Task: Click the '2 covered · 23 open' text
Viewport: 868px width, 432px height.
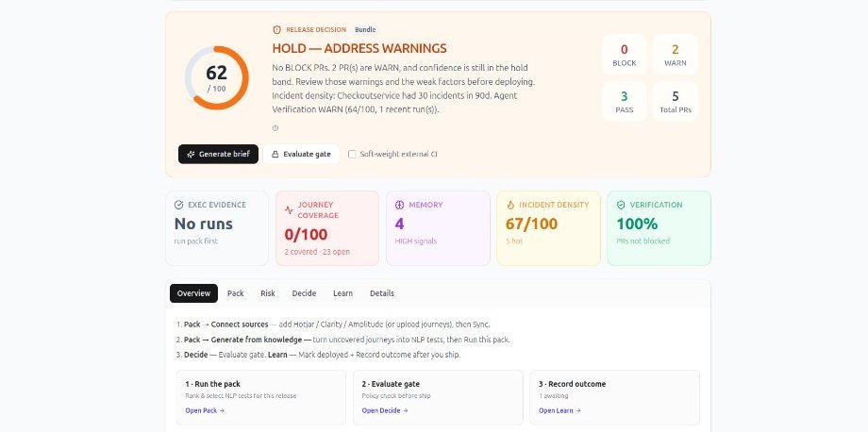Action: point(317,252)
